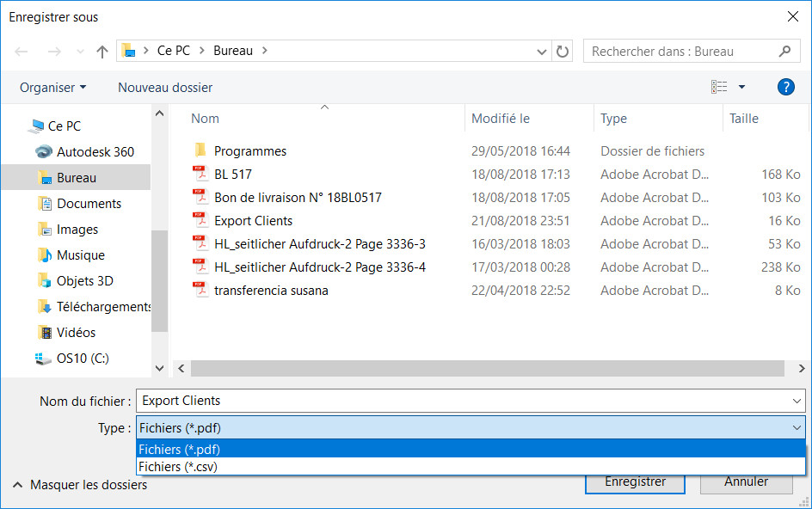Choose Fichiers (*.csv) from type list
The height and width of the screenshot is (509, 812).
point(178,467)
